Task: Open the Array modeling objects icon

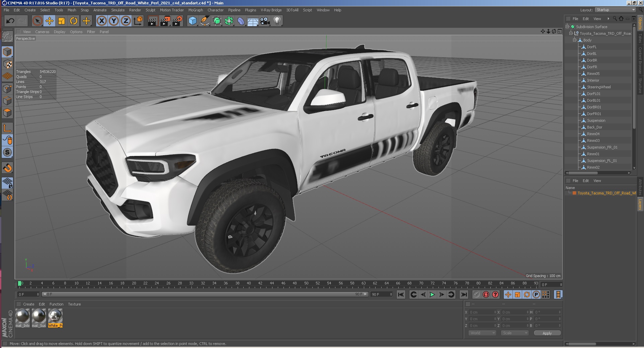Action: tap(229, 21)
